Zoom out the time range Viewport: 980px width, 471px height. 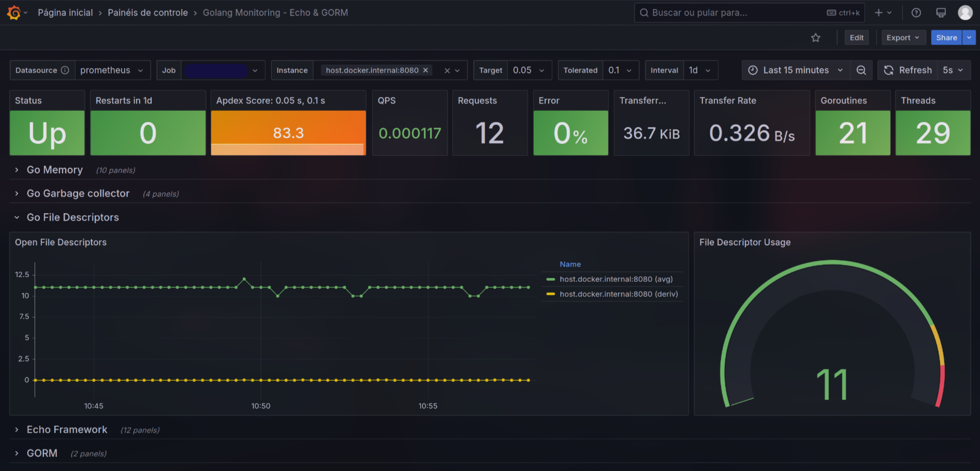(861, 70)
